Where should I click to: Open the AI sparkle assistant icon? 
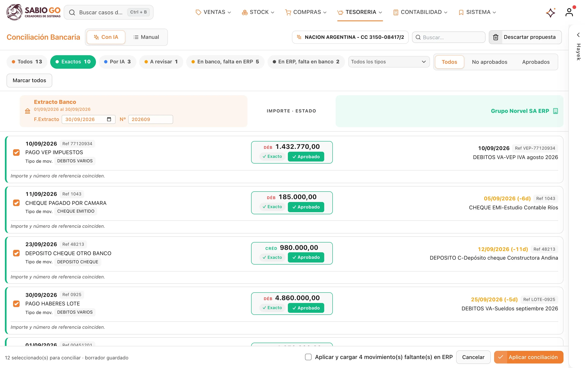point(550,12)
